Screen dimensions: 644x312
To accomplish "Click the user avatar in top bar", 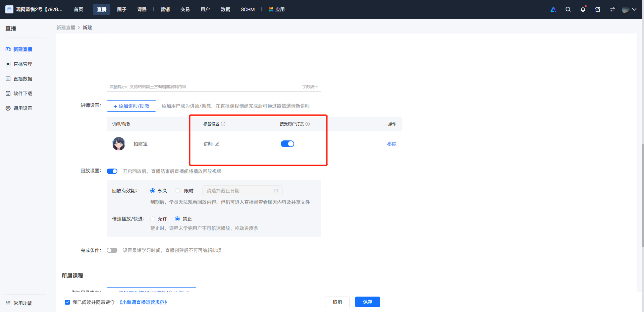I will pos(626,9).
